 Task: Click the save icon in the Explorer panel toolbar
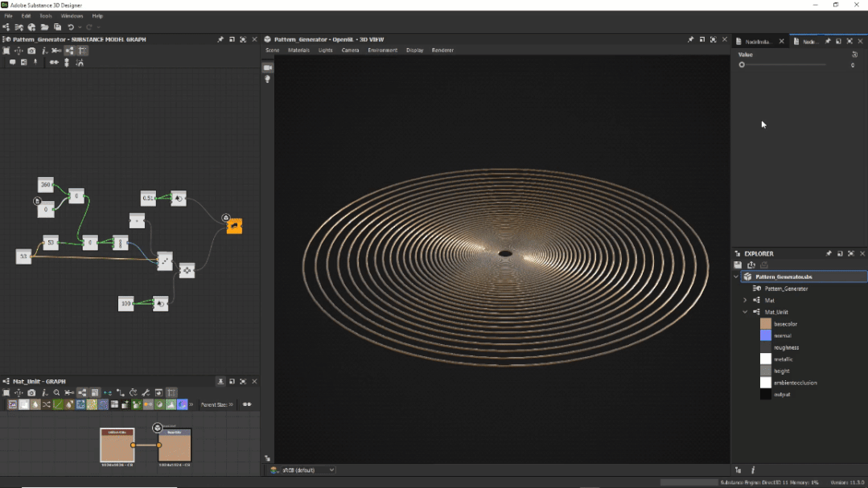738,265
